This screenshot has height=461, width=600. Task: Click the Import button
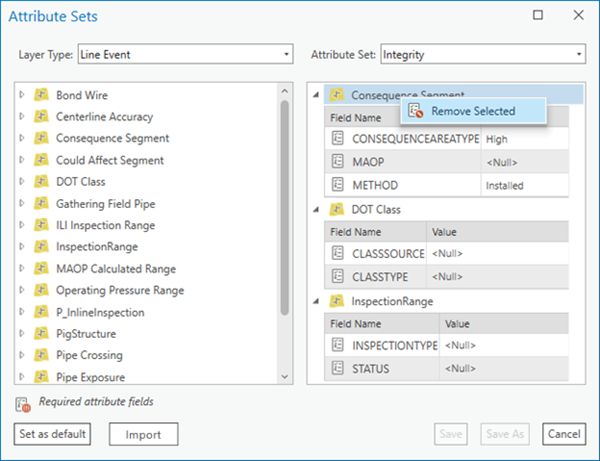point(143,434)
